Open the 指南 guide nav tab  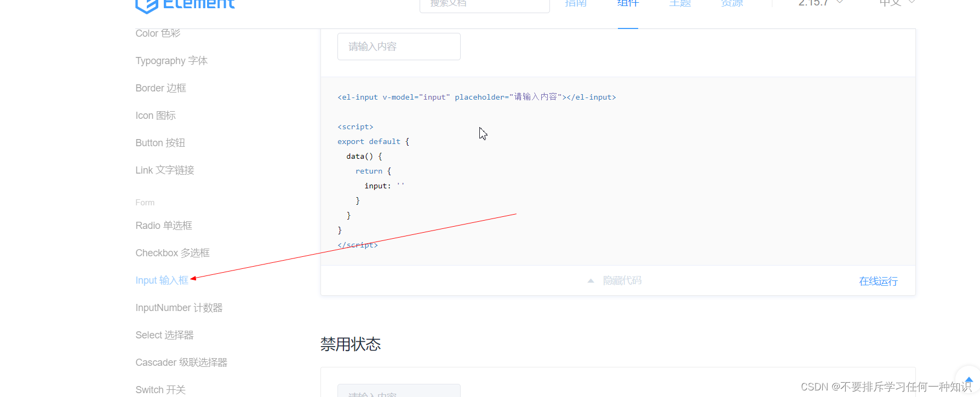pos(576,4)
